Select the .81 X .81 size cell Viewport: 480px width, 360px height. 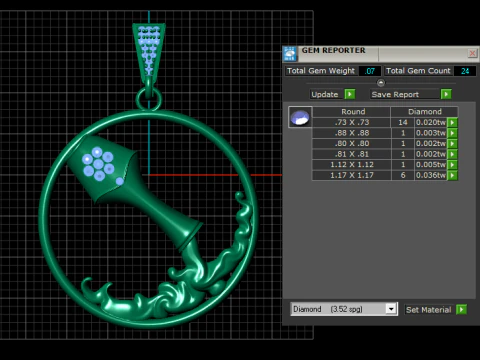[352, 154]
